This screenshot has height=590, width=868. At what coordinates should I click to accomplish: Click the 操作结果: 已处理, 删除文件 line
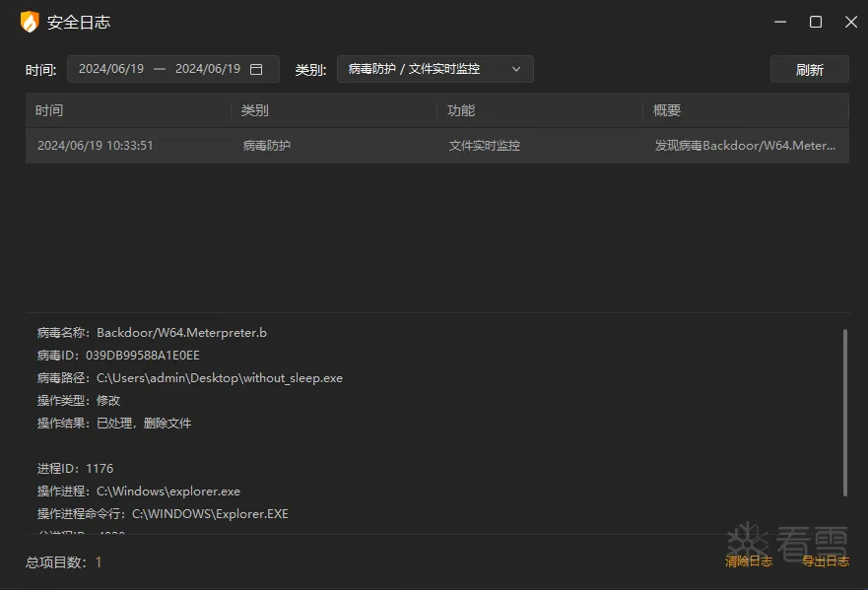[114, 424]
